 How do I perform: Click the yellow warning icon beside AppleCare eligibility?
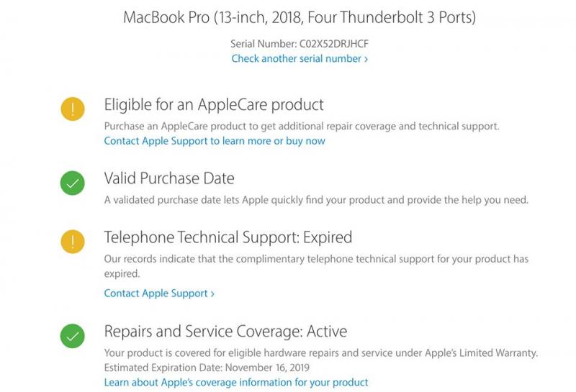(73, 109)
